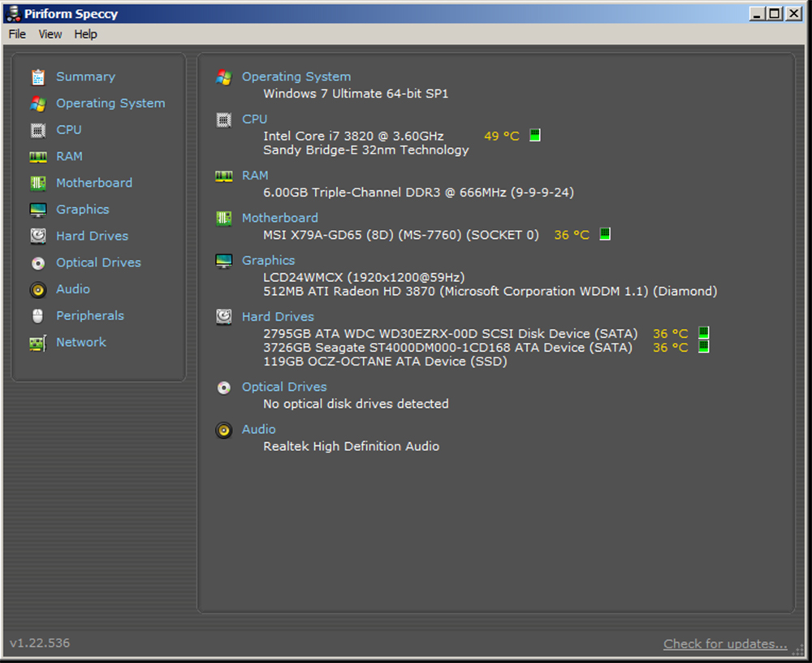This screenshot has width=812, height=663.
Task: Open Optical Drives from sidebar
Action: click(98, 262)
